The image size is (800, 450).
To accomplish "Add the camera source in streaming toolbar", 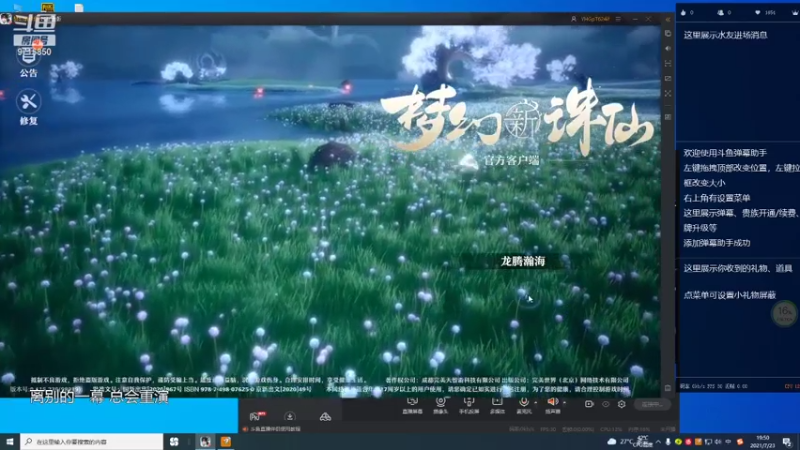I will (x=440, y=405).
